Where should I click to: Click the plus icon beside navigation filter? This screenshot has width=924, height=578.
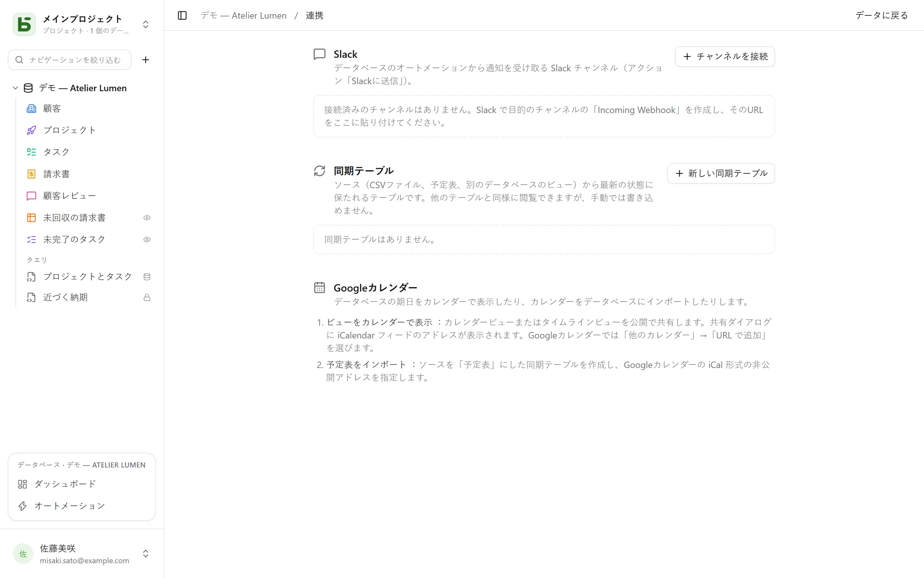[x=145, y=60]
